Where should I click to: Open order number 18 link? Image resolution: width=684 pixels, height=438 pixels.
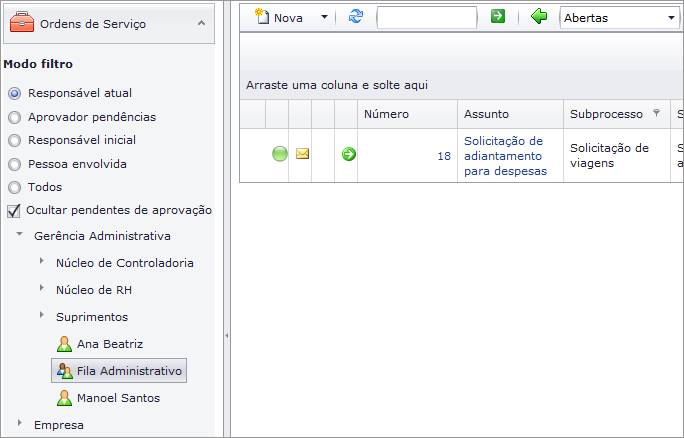pyautogui.click(x=444, y=156)
